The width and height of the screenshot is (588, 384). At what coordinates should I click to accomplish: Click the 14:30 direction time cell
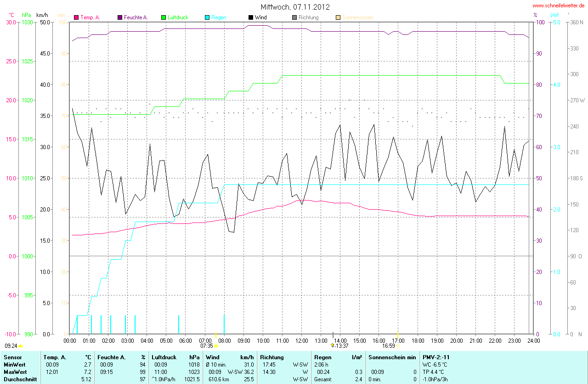pos(269,372)
